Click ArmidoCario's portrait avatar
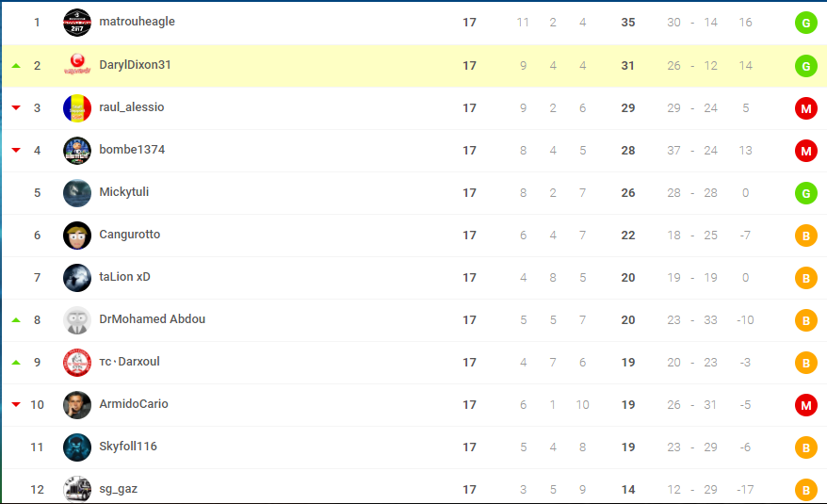Viewport: 827px width, 504px height. [x=77, y=405]
